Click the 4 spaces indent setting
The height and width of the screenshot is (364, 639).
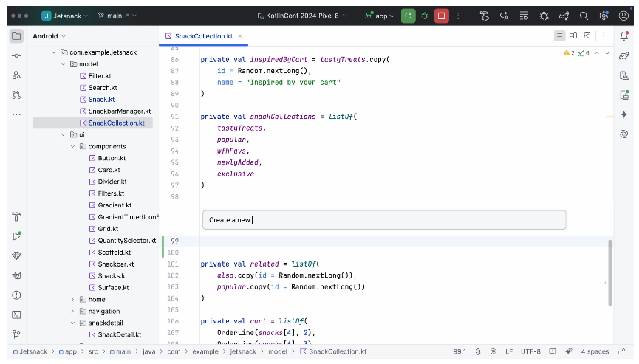pyautogui.click(x=595, y=351)
